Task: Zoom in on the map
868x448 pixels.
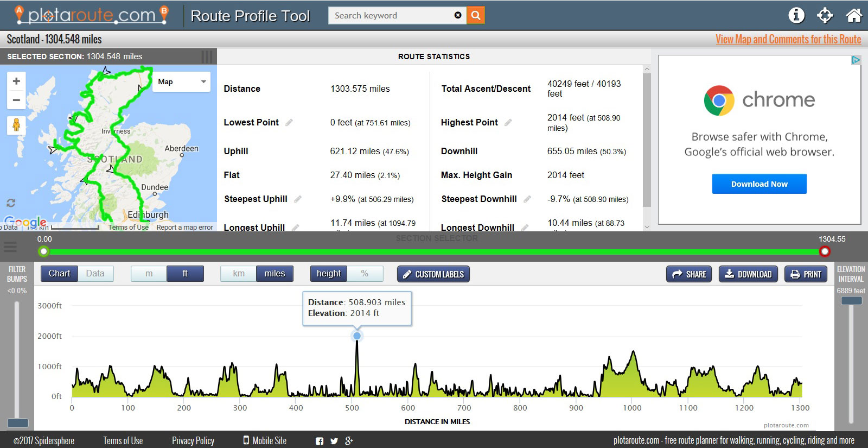Action: click(x=16, y=81)
